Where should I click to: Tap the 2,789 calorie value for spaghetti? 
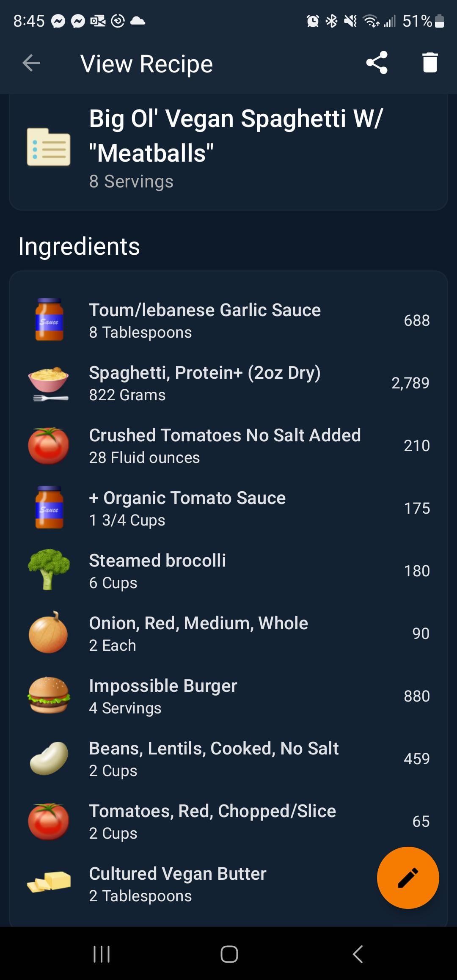click(x=410, y=383)
